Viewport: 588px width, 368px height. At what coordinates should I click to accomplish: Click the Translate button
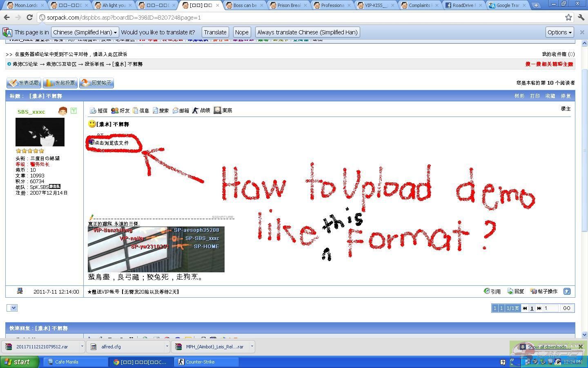215,32
